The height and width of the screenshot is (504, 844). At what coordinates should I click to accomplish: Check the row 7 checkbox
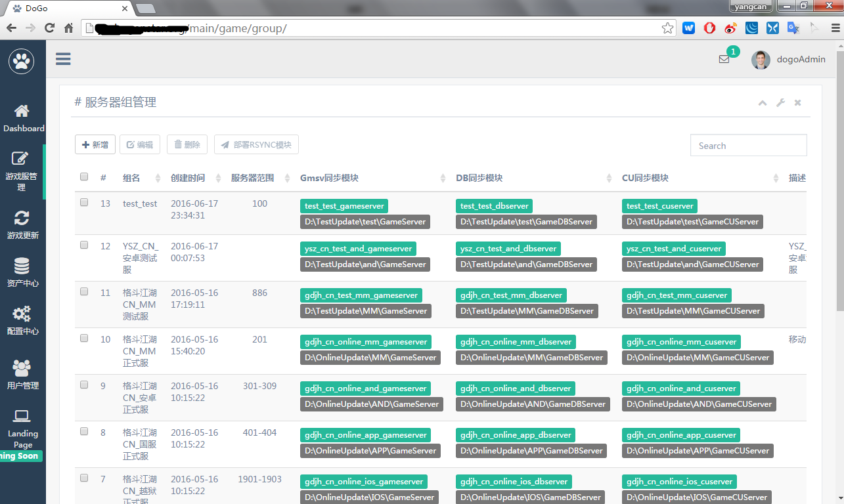coord(84,478)
